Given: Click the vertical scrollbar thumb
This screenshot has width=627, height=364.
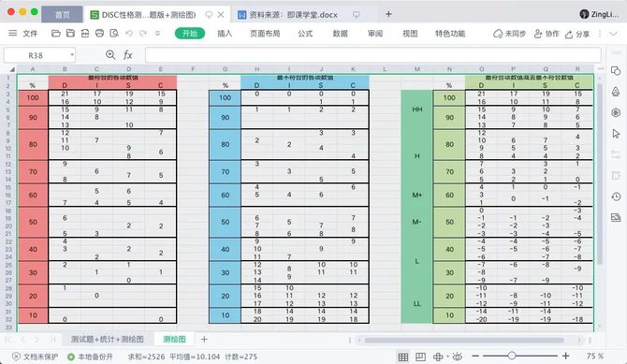Looking at the screenshot, I should 600,174.
